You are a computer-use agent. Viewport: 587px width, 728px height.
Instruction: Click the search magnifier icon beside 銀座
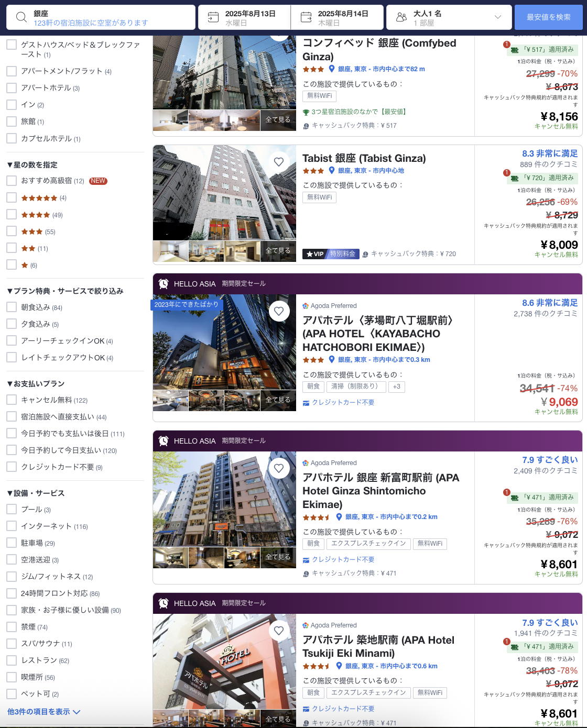click(x=21, y=17)
